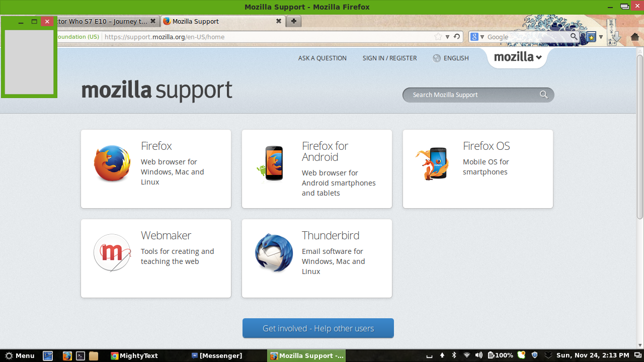Click the magnifier in Search Mozilla Support
The height and width of the screenshot is (362, 644).
tap(544, 95)
